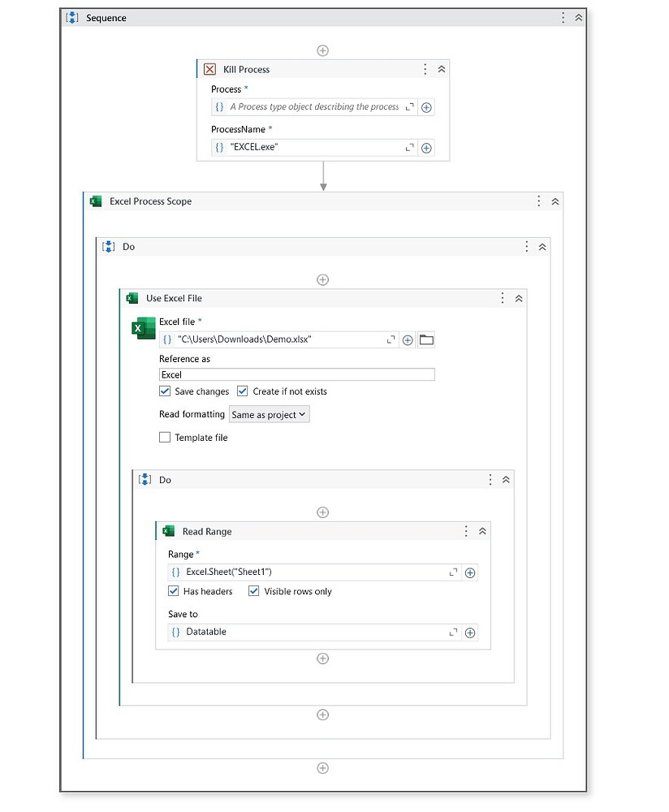Click the expand expression icon for the Range field
This screenshot has height=812, width=669.
pyautogui.click(x=453, y=572)
